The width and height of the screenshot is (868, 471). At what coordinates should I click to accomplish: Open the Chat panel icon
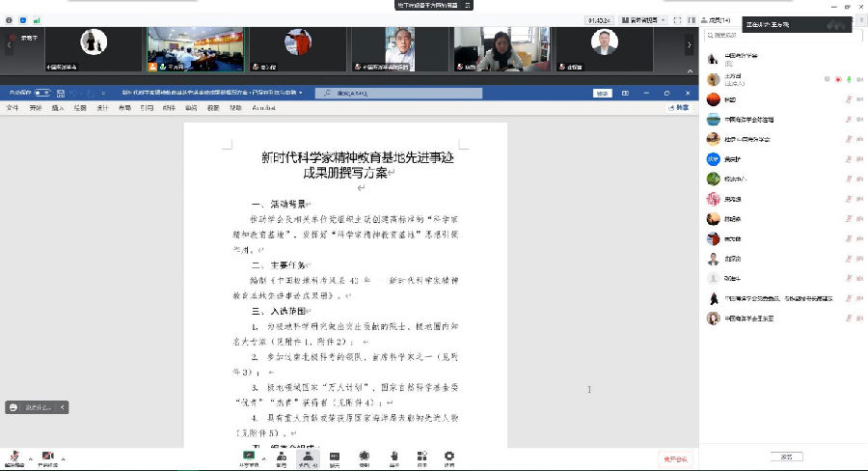[335, 457]
